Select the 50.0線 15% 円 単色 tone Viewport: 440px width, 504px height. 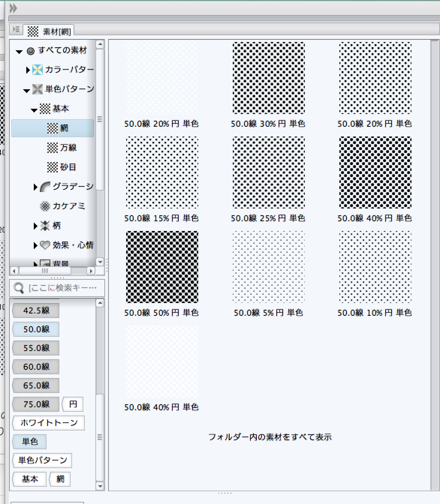(x=162, y=172)
